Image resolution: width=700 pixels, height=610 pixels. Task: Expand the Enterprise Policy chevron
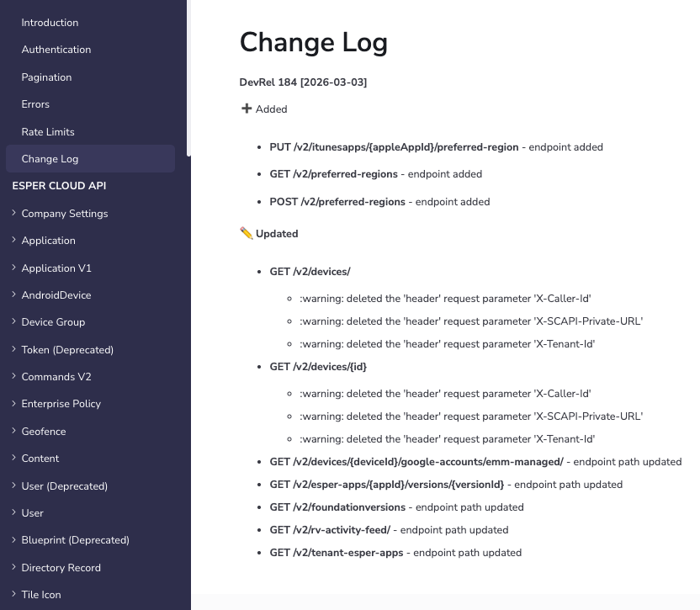point(13,404)
